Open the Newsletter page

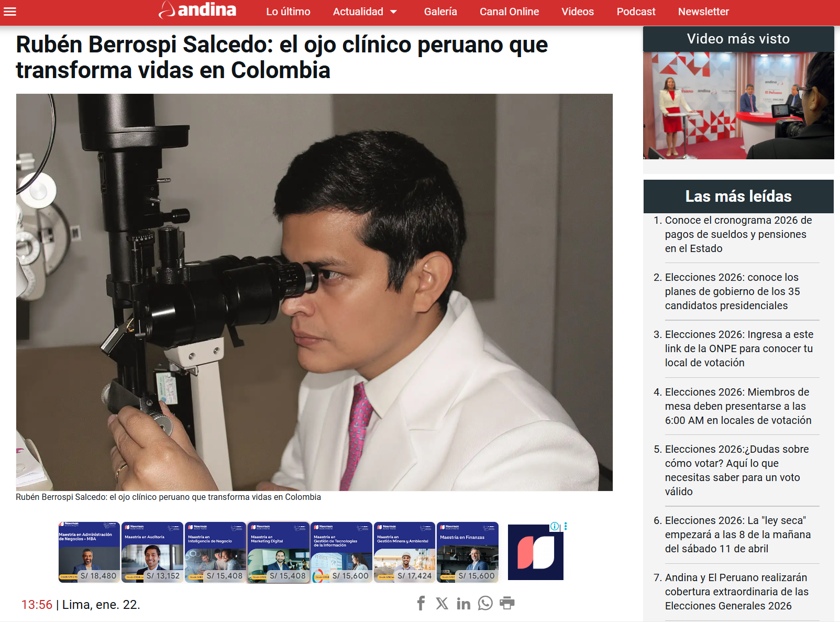click(x=703, y=12)
